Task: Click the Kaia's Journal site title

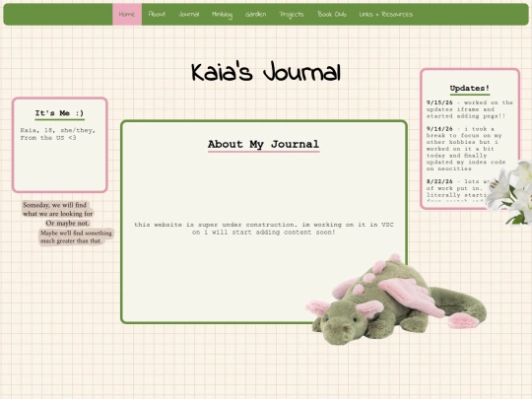Action: point(266,72)
